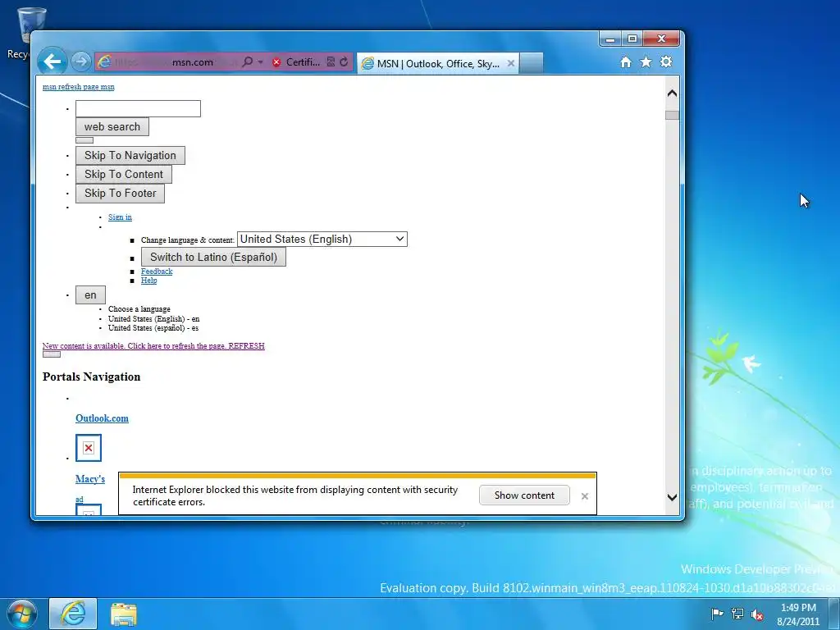Click the REFRESH new content link
Screen dimensions: 840x630
pyautogui.click(x=153, y=346)
